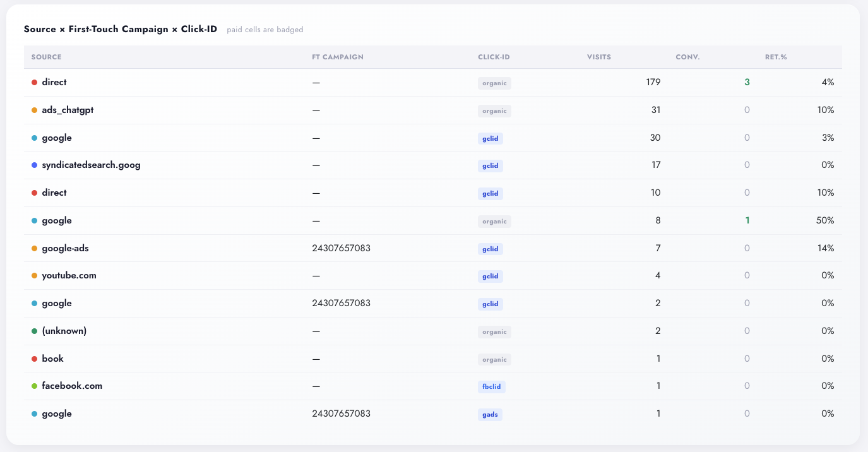Image resolution: width=868 pixels, height=452 pixels.
Task: Click the visits value 179
Action: click(653, 82)
